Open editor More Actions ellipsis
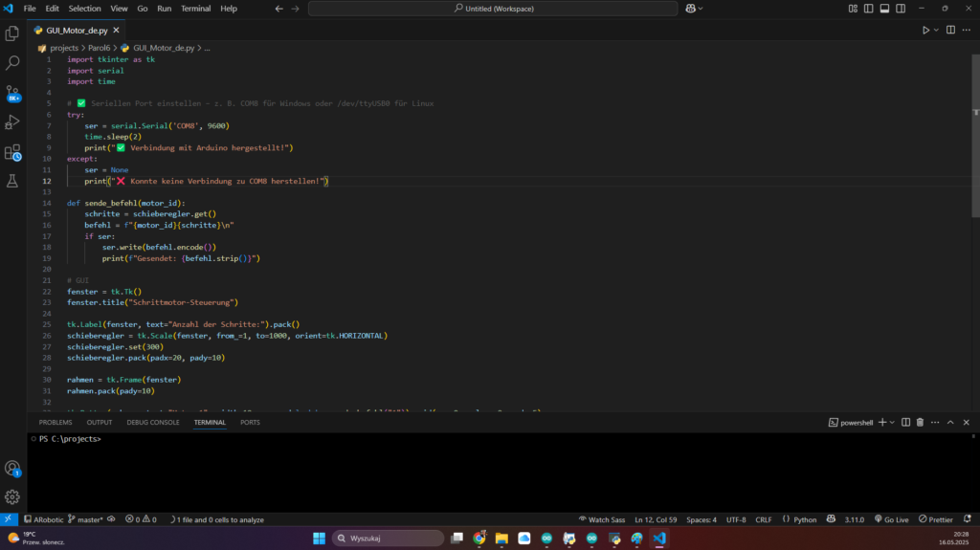 point(967,30)
